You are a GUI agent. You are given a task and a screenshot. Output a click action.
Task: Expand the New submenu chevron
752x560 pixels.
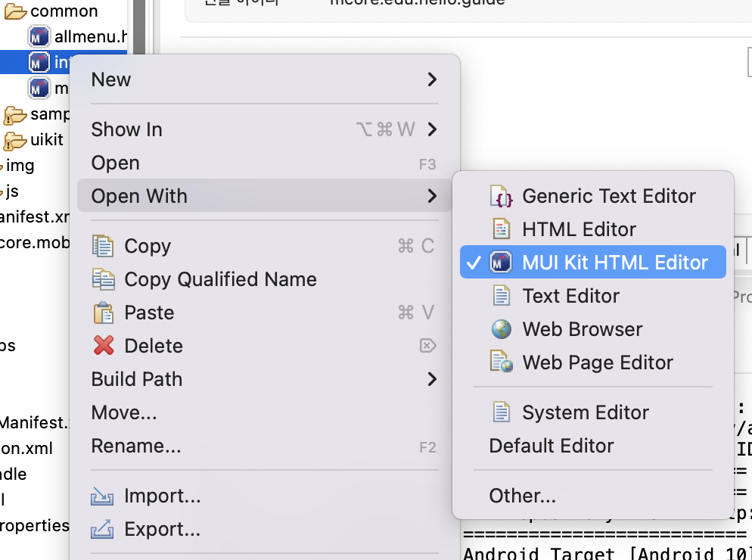(430, 79)
